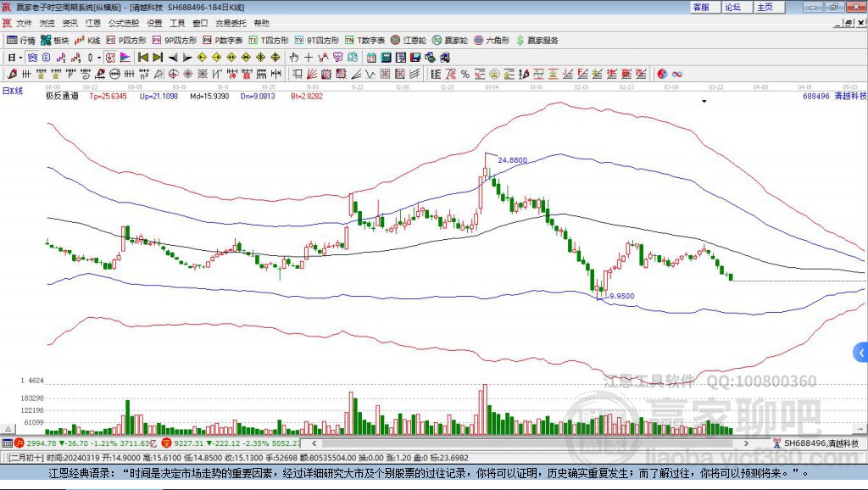Click the volume pane up-triangle button
Screen dimensions: 868x490
[x=8, y=429]
